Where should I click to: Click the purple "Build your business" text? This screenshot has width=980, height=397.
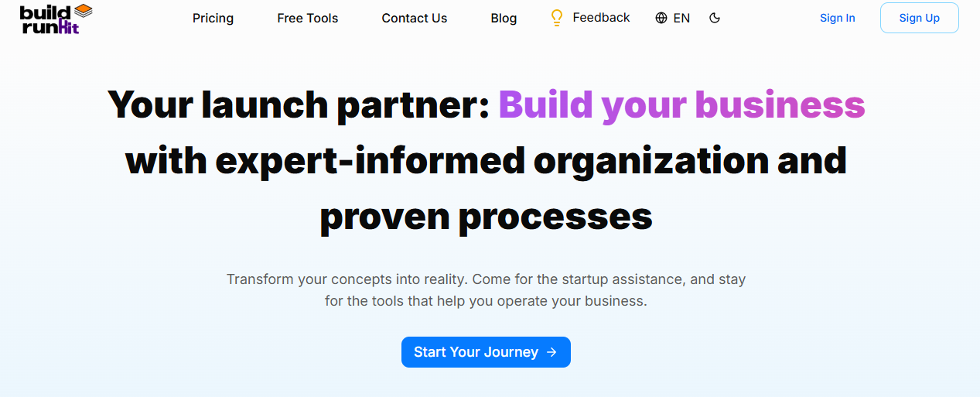tap(681, 104)
